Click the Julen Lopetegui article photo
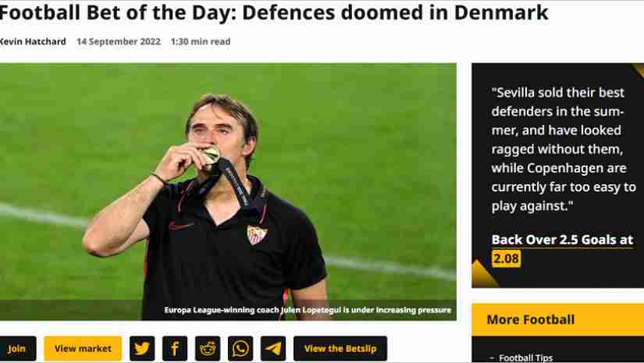The height and width of the screenshot is (363, 644). pos(228,191)
